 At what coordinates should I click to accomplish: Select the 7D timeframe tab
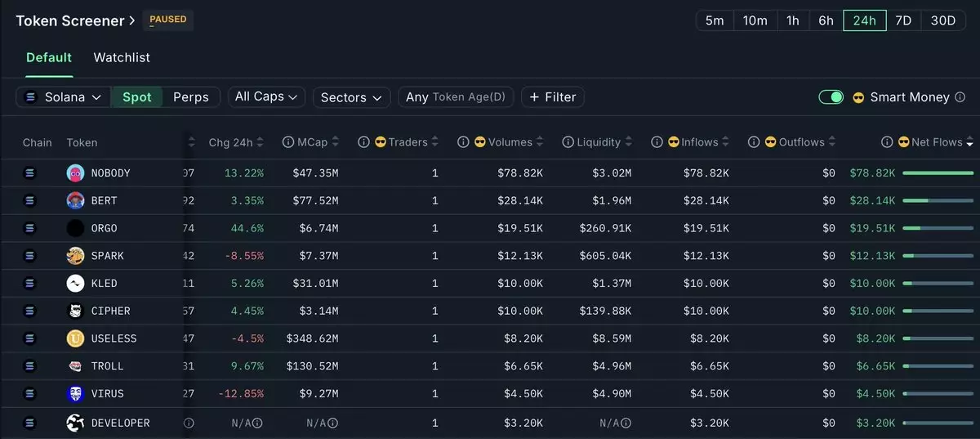(x=903, y=20)
